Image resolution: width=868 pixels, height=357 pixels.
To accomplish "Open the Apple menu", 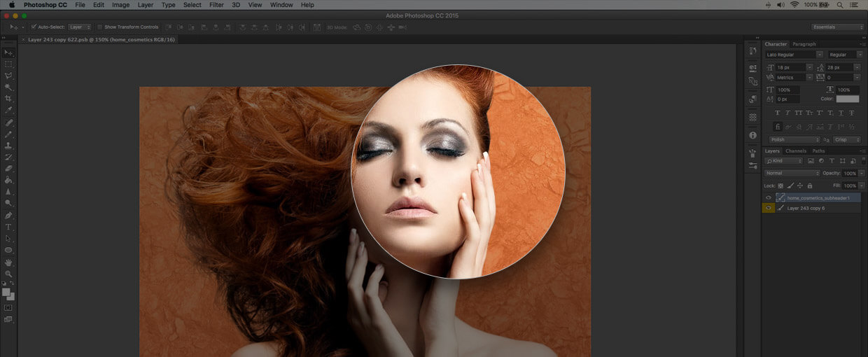I will pos(11,5).
